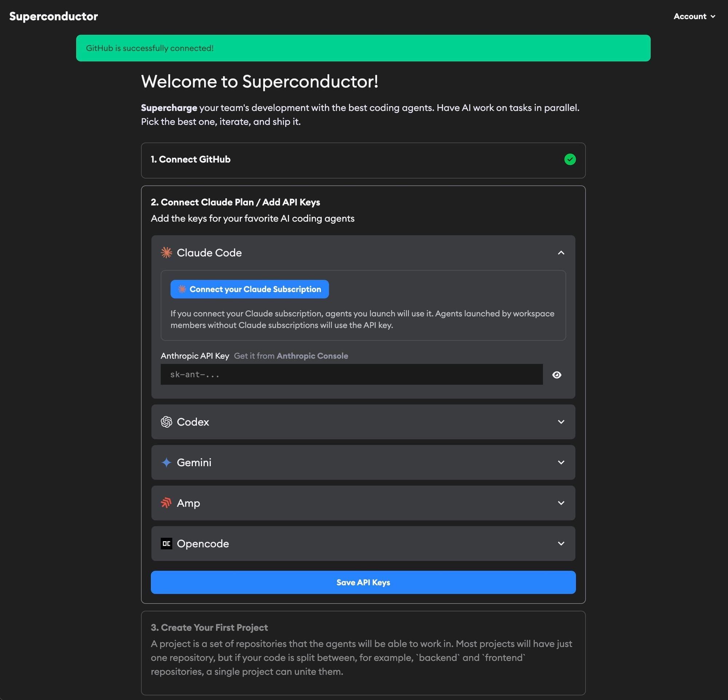Open the Account dropdown menu
This screenshot has width=728, height=700.
[694, 16]
